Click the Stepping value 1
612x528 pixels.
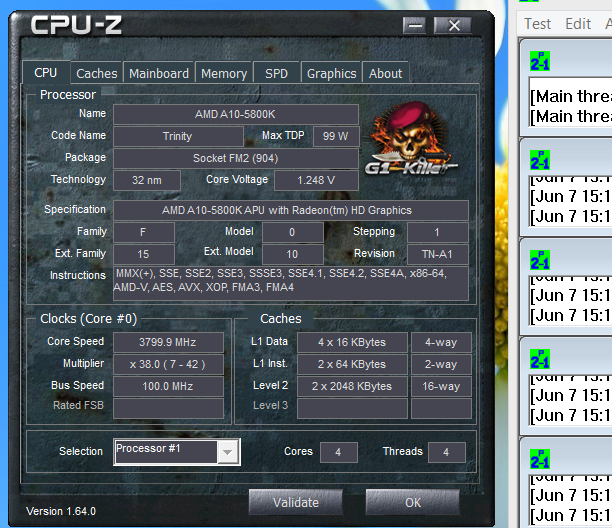(438, 233)
